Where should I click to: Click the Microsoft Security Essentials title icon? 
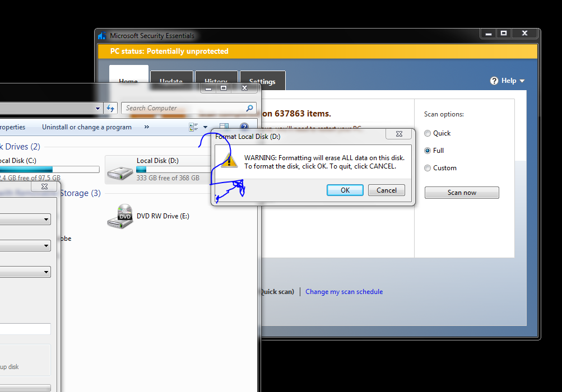click(x=102, y=35)
